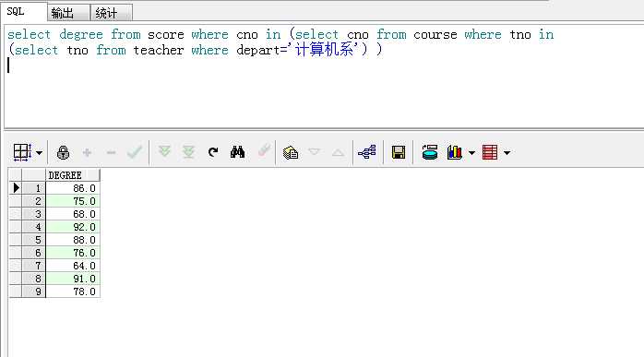Select row number 3 header
The height and width of the screenshot is (357, 644).
(33, 214)
